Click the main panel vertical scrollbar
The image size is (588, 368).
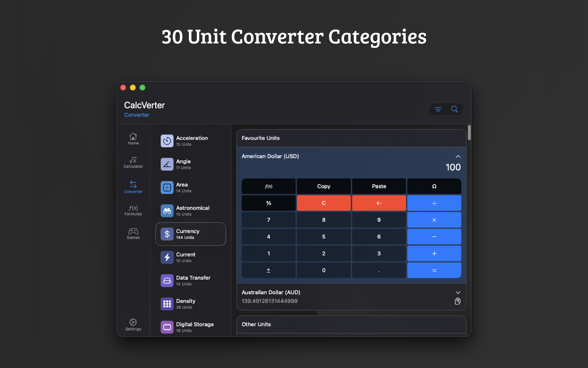pyautogui.click(x=469, y=133)
